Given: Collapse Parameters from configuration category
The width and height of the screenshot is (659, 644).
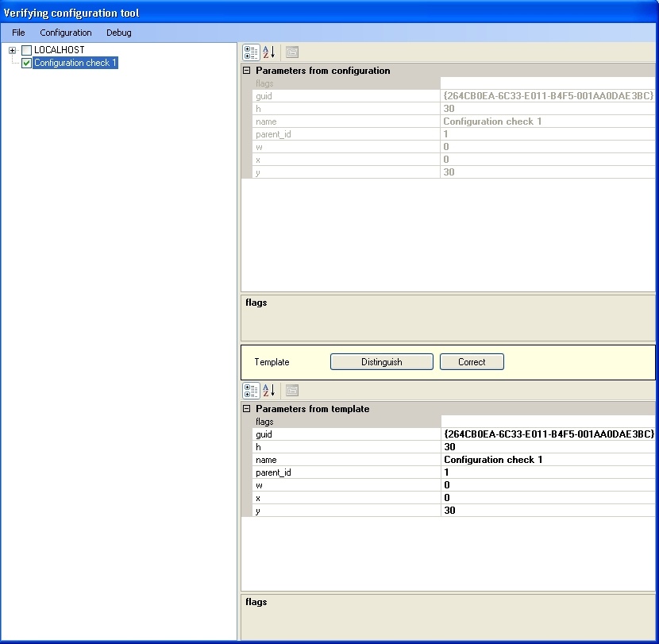Looking at the screenshot, I should [247, 71].
